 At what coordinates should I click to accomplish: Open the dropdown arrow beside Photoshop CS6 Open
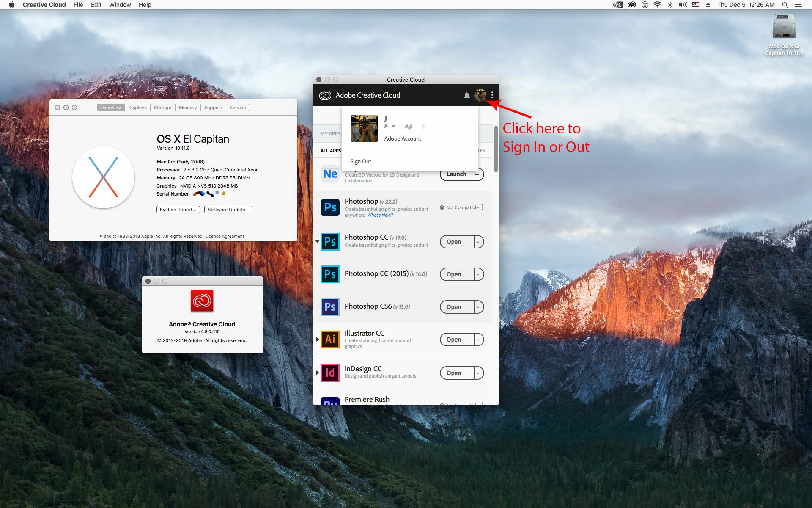(x=478, y=307)
